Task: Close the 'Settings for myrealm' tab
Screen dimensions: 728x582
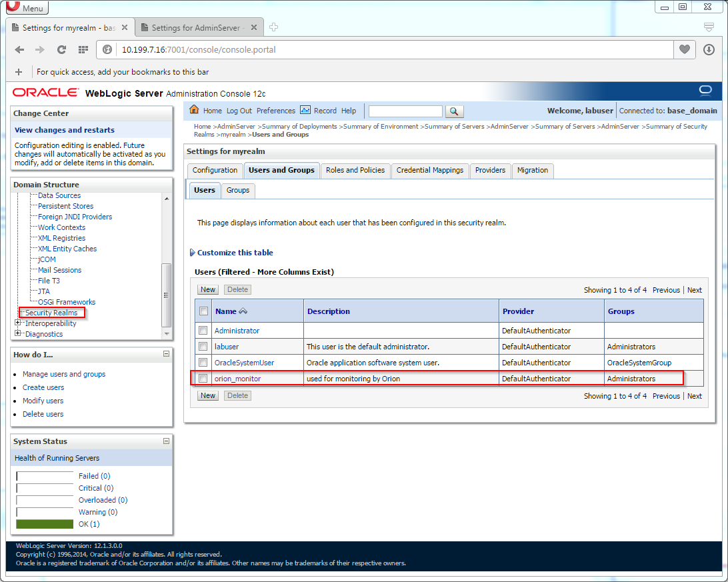Action: point(125,27)
